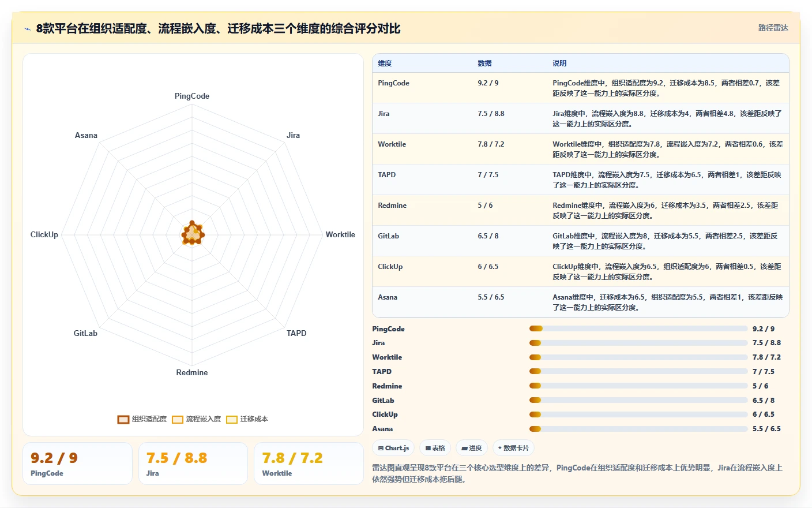Select the Chart.js chip

tap(393, 448)
